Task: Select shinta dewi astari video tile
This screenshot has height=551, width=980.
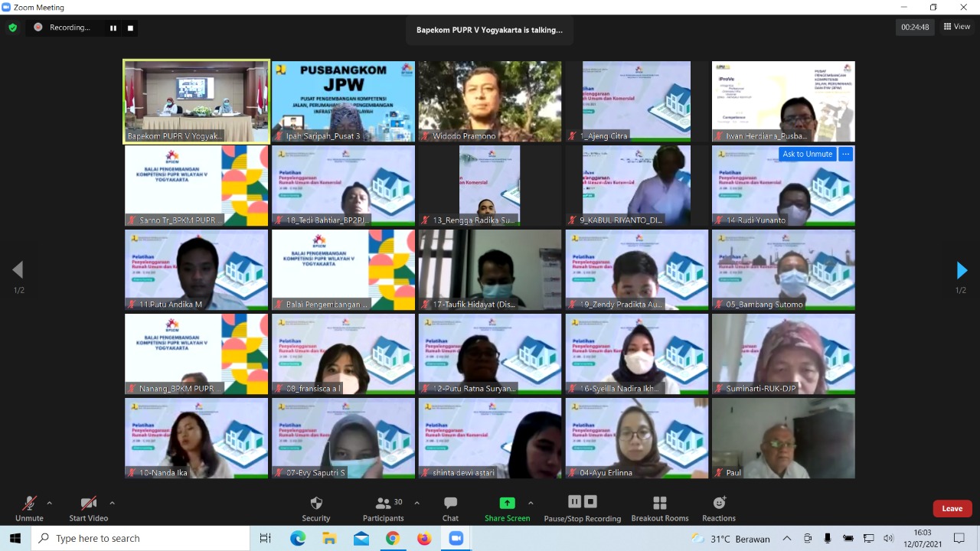Action: 490,439
